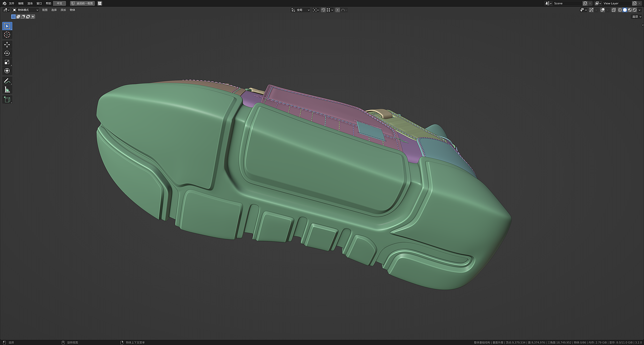Select the subtract-selection mode icon
Screen dimensions: 644x345
[x=23, y=17]
